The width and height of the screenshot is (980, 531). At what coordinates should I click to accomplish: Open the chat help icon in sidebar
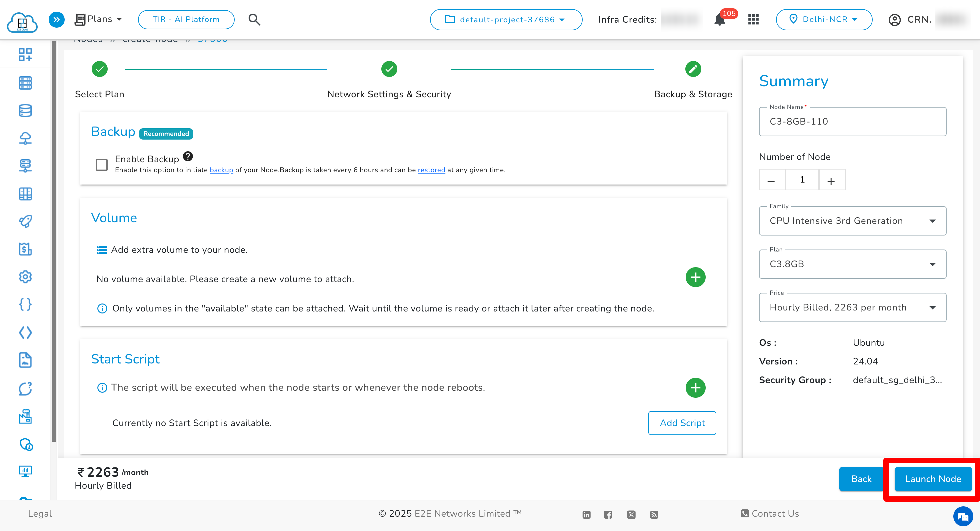(25, 388)
